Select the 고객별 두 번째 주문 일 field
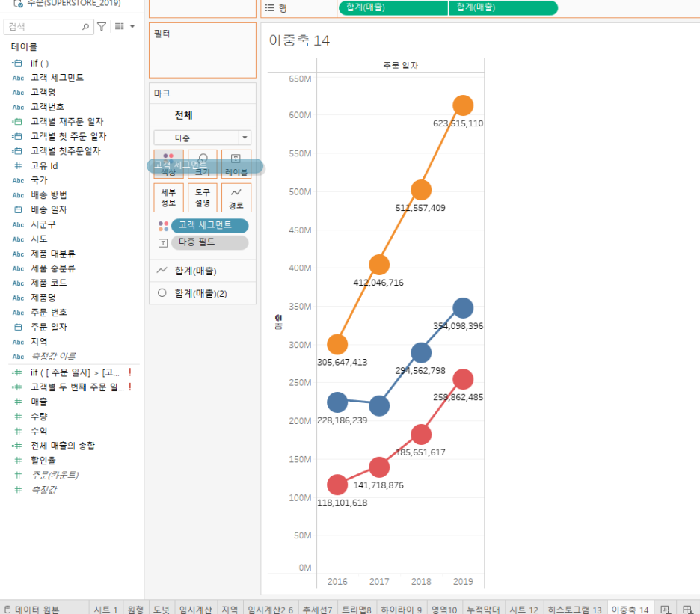 coord(77,387)
